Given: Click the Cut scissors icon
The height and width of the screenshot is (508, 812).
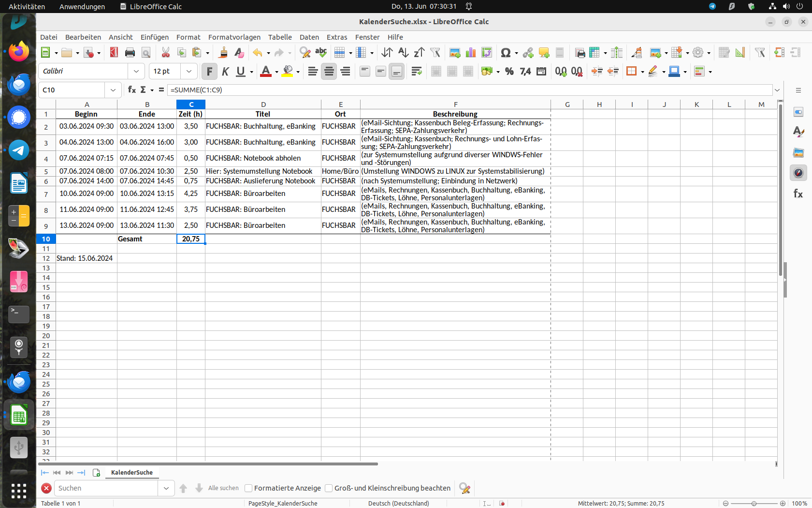Looking at the screenshot, I should tap(165, 53).
